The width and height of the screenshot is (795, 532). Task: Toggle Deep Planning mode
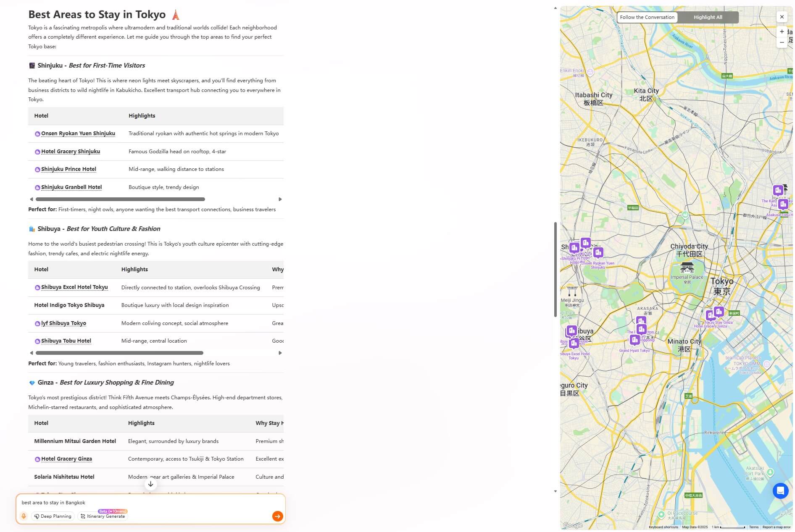coord(53,516)
